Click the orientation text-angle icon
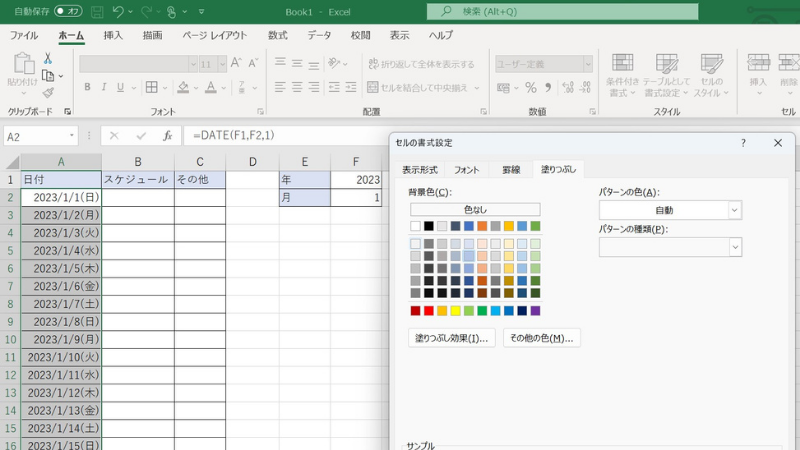 334,63
